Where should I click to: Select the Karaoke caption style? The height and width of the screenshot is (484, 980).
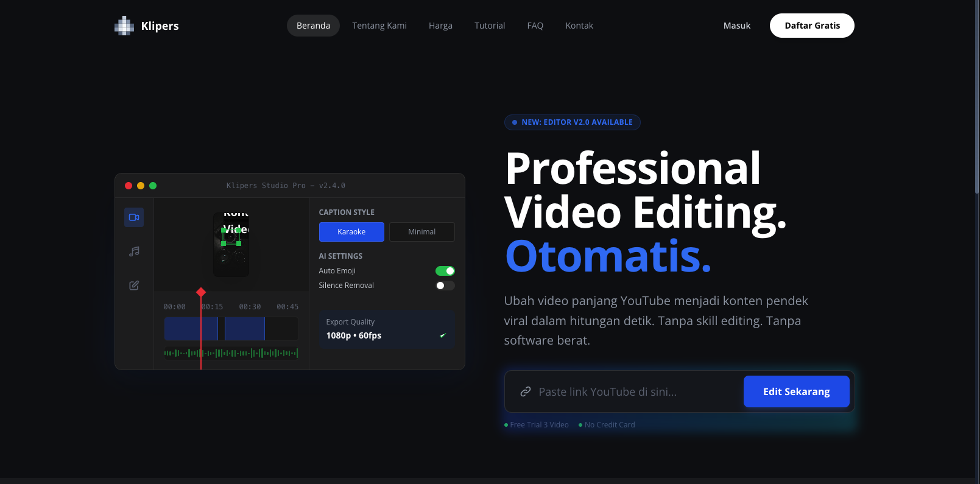pyautogui.click(x=351, y=232)
